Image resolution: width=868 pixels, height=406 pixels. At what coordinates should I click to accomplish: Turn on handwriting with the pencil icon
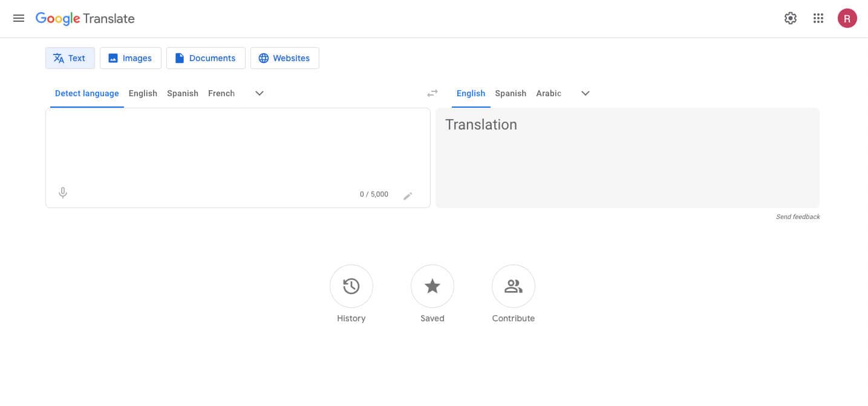tap(408, 195)
